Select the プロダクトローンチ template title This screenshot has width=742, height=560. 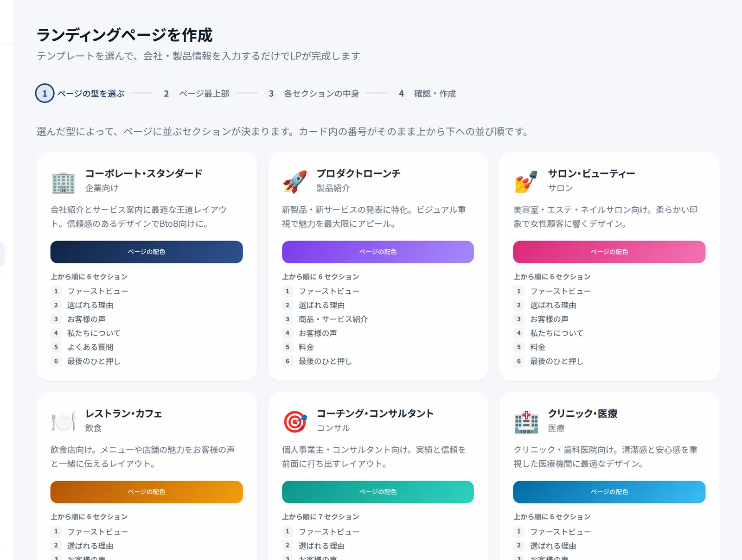tap(358, 174)
